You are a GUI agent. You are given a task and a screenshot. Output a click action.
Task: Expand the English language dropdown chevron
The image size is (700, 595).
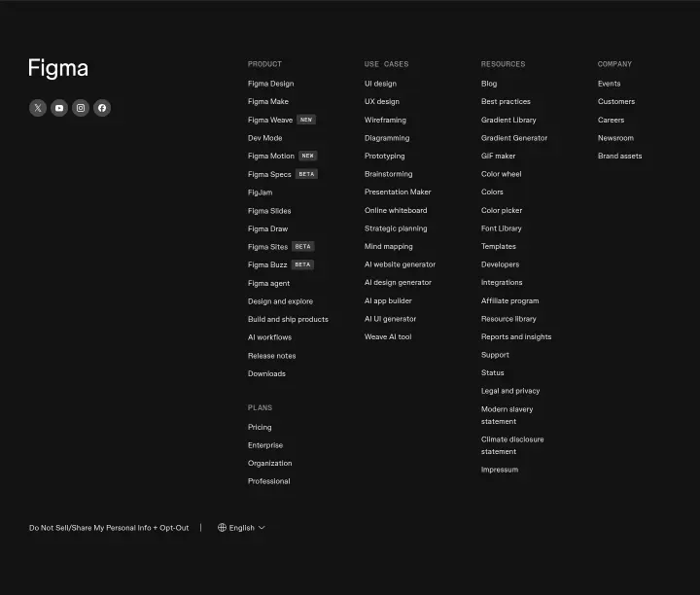tap(262, 528)
